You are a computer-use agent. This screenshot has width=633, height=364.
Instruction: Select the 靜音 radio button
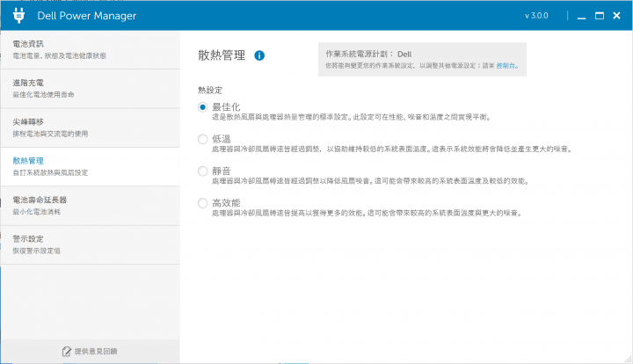(203, 171)
